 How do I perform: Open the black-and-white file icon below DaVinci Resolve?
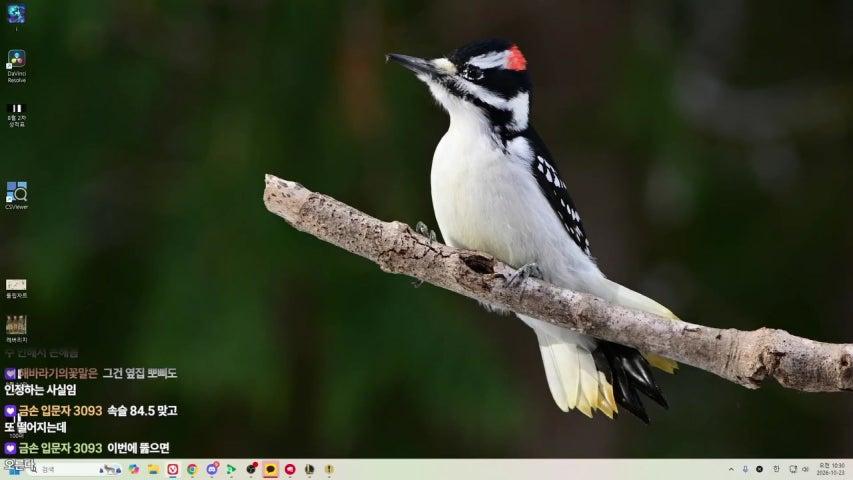[16, 115]
